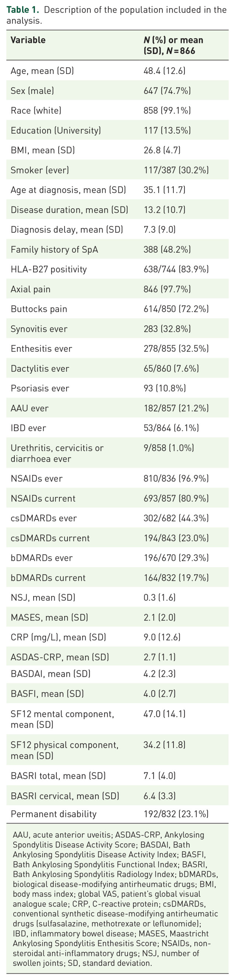Select the "Education (University)" row label
The width and height of the screenshot is (235, 980).
[x=56, y=131]
